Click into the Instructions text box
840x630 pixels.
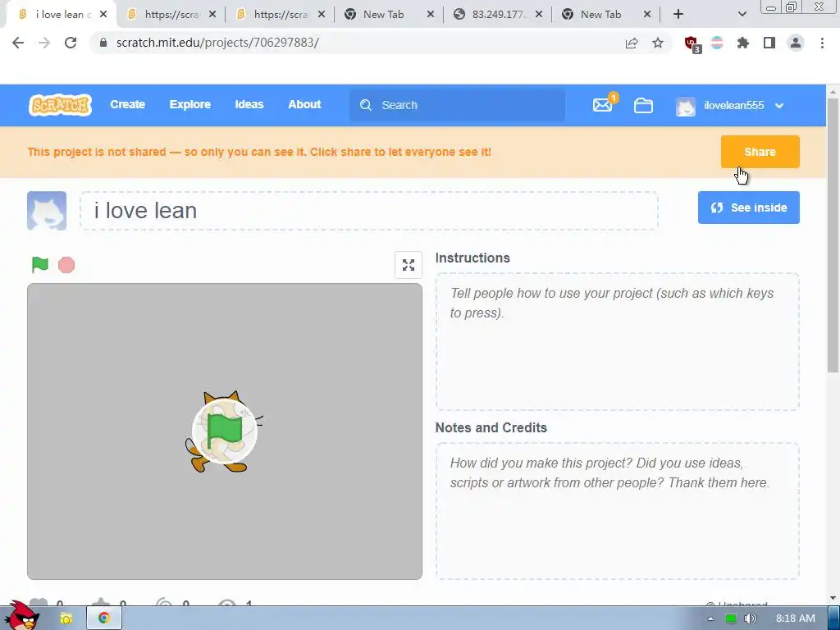pyautogui.click(x=617, y=342)
